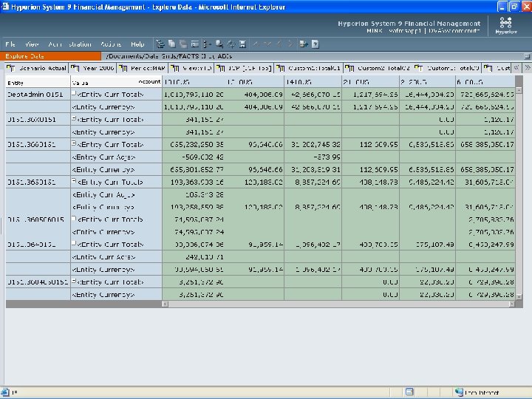Click the maximize panel icon beside path bar
This screenshot has height=399, width=532.
tap(527, 56)
